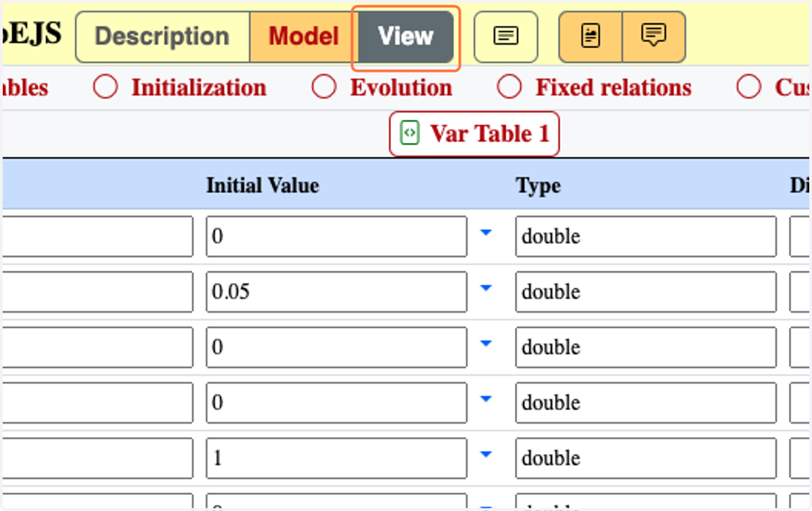Click Type field in first row
Screen dimensions: 812x511
646,236
